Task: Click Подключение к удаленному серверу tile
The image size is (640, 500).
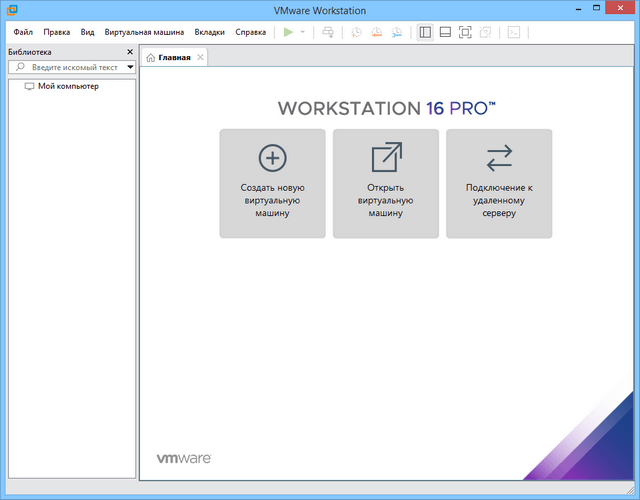Action: pyautogui.click(x=499, y=184)
